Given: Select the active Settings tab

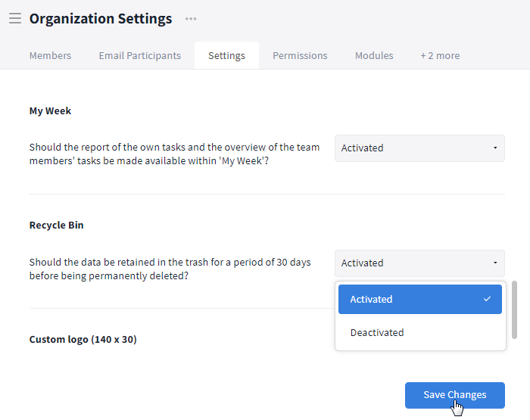Looking at the screenshot, I should (x=226, y=55).
